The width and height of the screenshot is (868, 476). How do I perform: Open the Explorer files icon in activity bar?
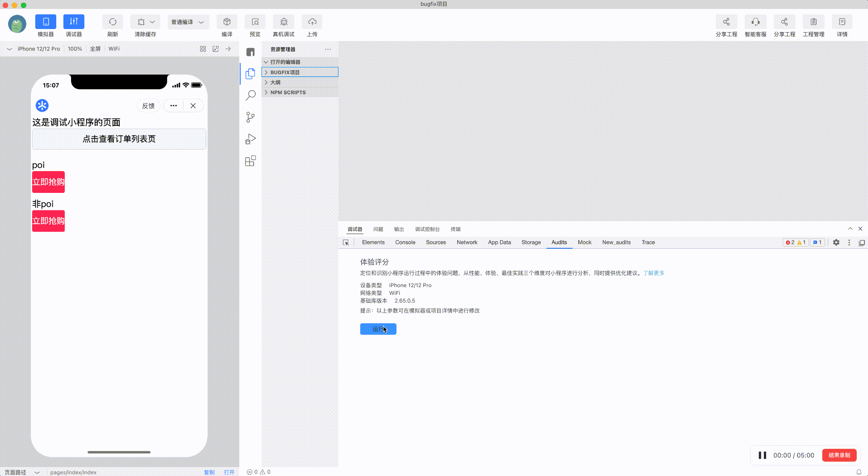pyautogui.click(x=250, y=73)
